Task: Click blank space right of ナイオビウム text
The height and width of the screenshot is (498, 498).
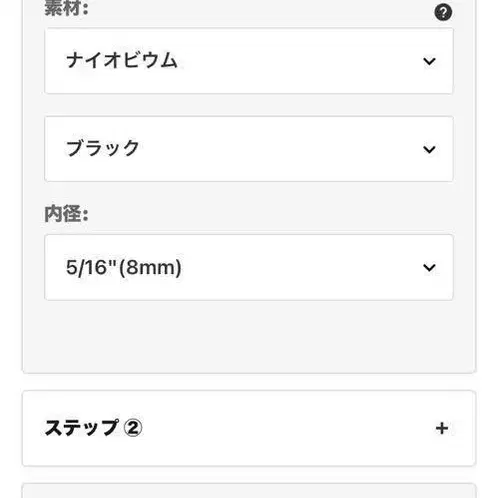Action: coord(300,61)
